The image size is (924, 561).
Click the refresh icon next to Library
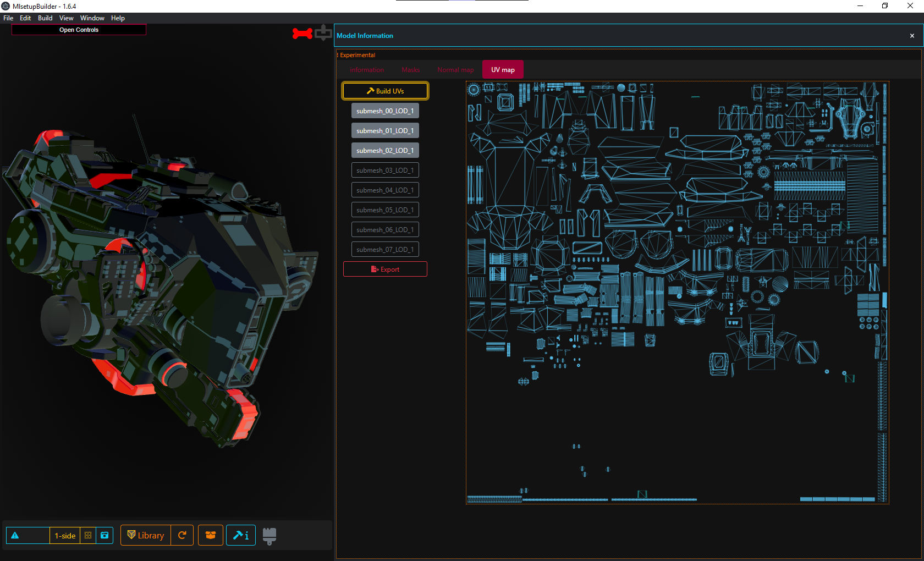click(182, 535)
